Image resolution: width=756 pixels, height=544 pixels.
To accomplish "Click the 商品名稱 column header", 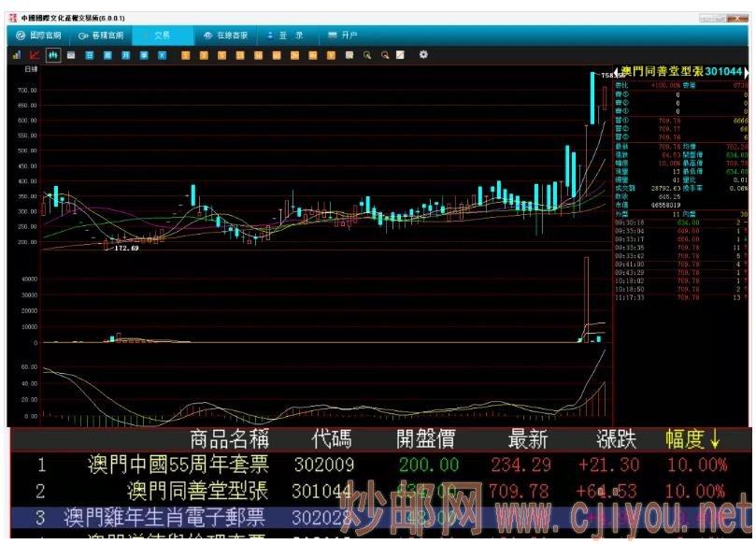I will tap(229, 439).
